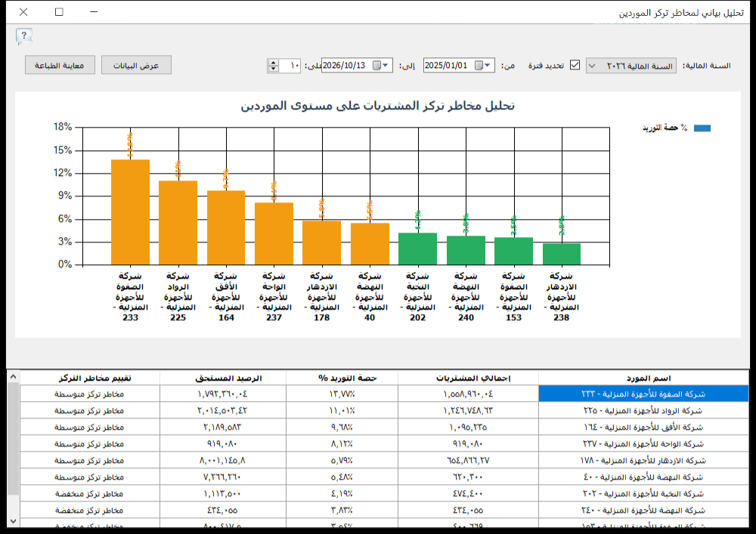
Task: Increase the top count spinner value
Action: 274,62
